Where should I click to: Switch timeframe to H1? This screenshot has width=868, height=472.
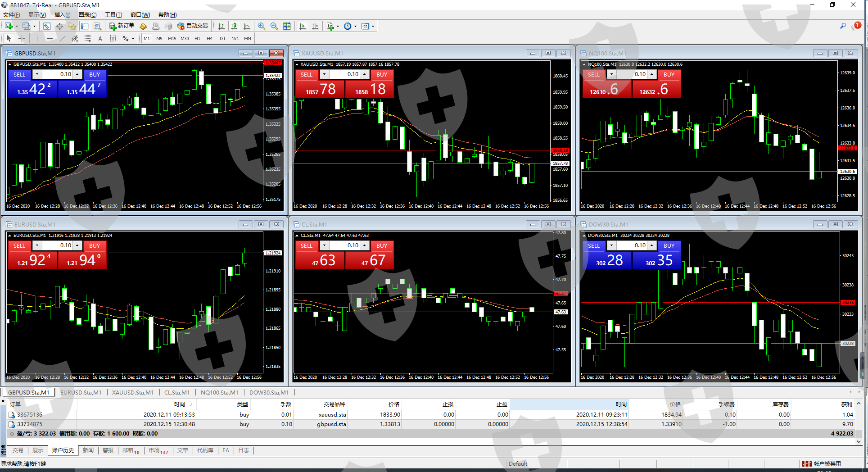tap(197, 39)
